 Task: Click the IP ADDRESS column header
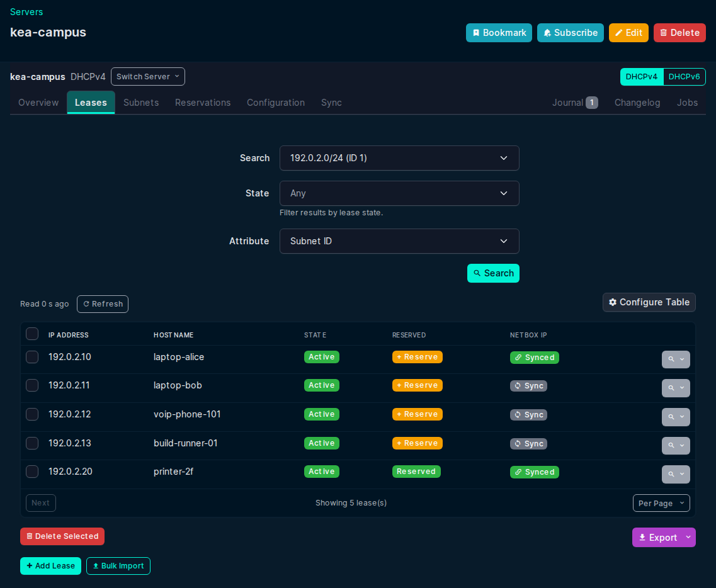[69, 335]
